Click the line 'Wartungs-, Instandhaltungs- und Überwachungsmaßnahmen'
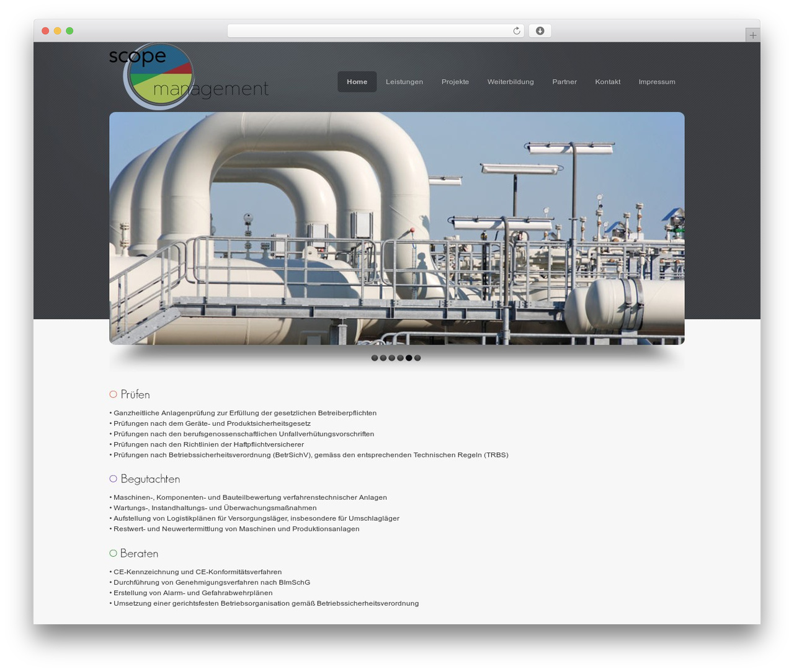Viewport: 794px width, 672px height. pos(213,508)
